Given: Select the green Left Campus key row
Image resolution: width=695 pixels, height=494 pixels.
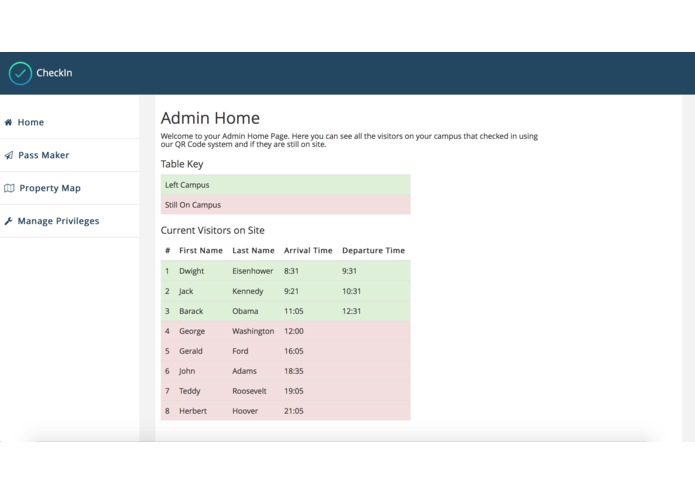Looking at the screenshot, I should (x=285, y=185).
